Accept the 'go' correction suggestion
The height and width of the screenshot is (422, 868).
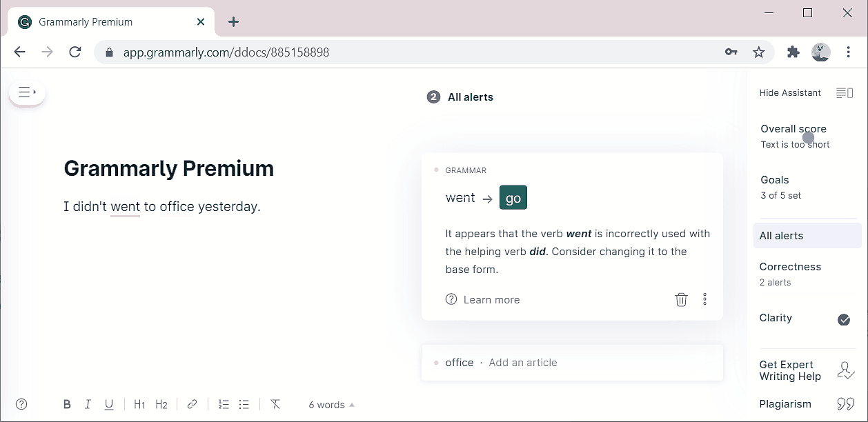pos(513,198)
